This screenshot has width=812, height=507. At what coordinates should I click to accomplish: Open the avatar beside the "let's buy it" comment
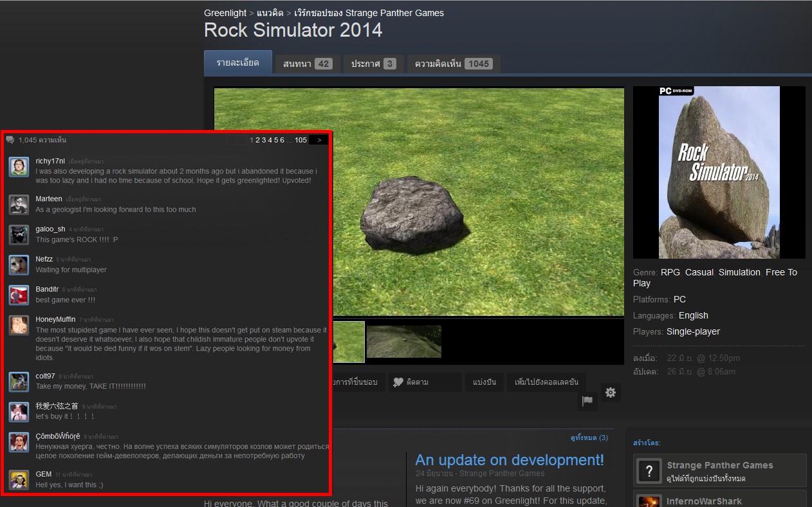tap(19, 412)
